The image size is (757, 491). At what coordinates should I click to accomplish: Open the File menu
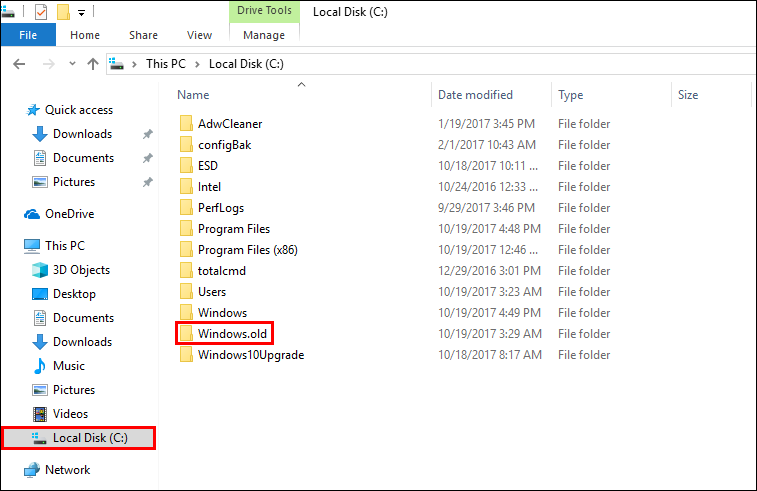[x=28, y=35]
